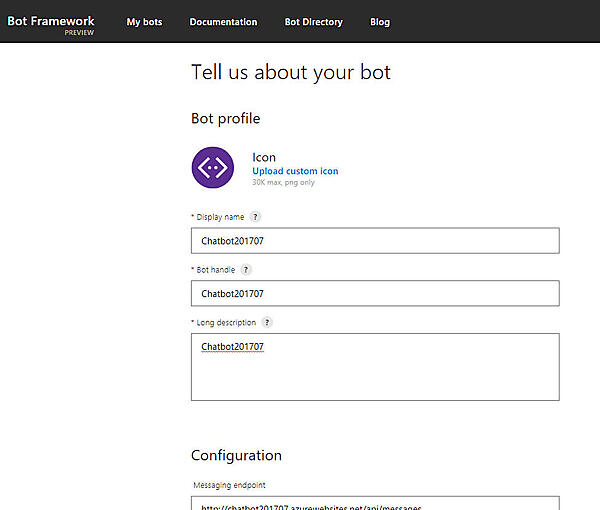Click the Bot profile section heading
Image resolution: width=600 pixels, height=510 pixels.
click(225, 118)
